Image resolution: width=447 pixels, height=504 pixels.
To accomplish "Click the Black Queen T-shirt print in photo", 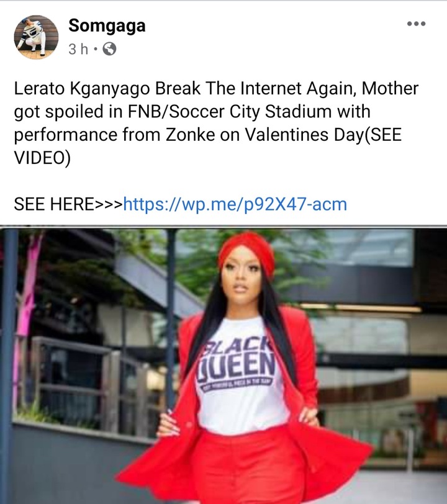I will pos(237,364).
